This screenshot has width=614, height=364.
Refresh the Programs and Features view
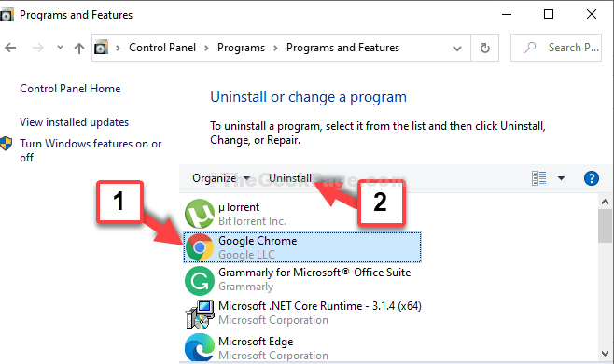pos(485,48)
